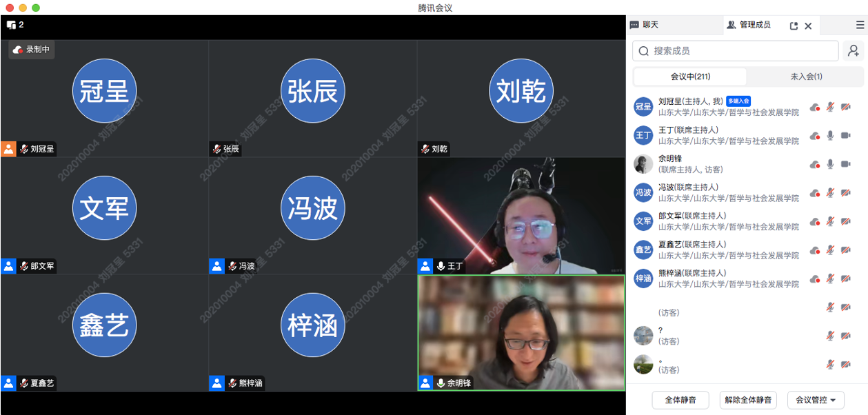Click cloud recording icon for 熊梓涵

815,279
